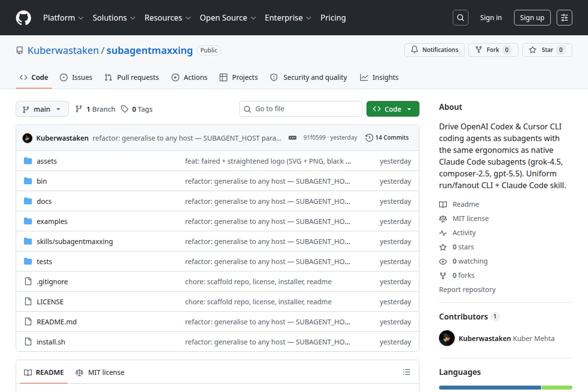Open the Platform dropdown menu
Screen dimensions: 588x392
coord(63,18)
